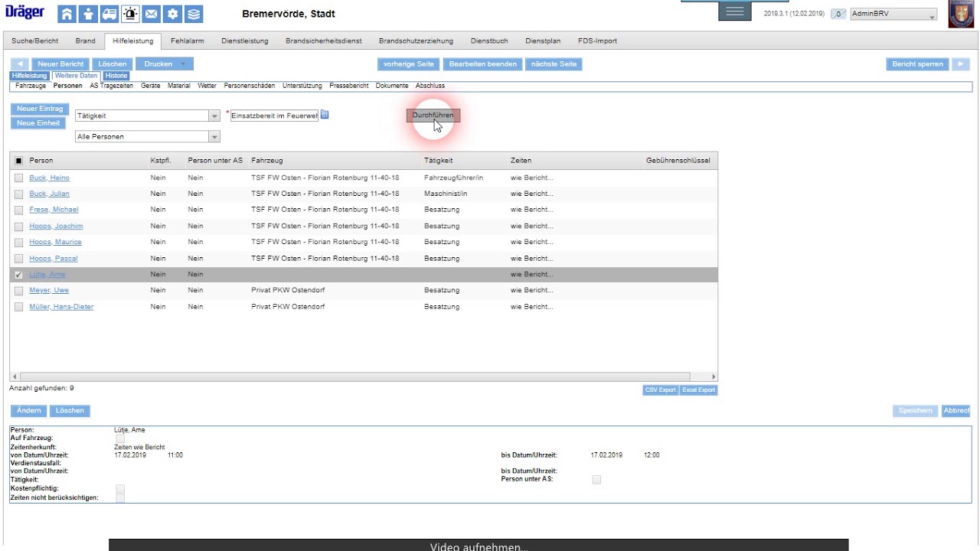The width and height of the screenshot is (980, 551).
Task: Open the Frese, Michael person link
Action: pyautogui.click(x=54, y=210)
